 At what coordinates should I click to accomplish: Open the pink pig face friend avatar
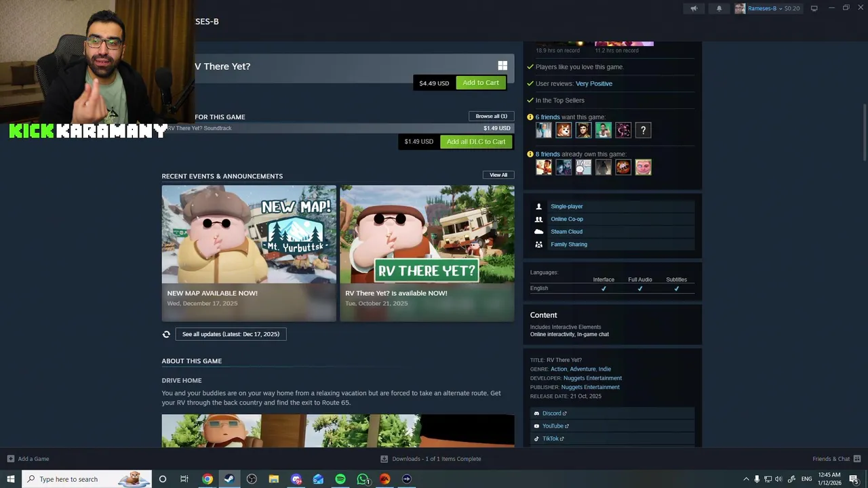click(643, 167)
